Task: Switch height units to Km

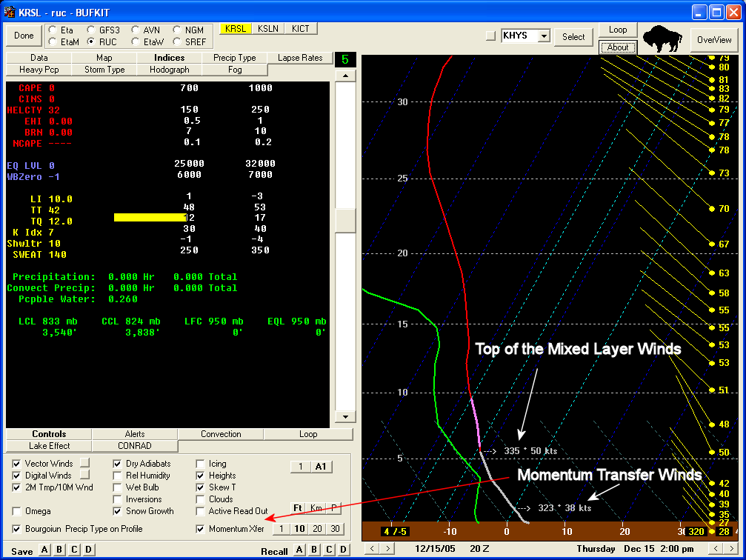Action: pos(316,508)
